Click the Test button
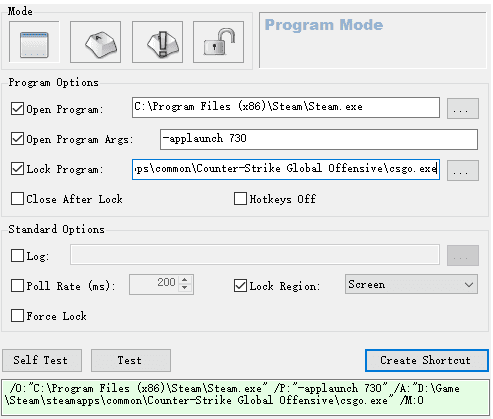Viewport: 493px width, 419px height. click(x=131, y=360)
